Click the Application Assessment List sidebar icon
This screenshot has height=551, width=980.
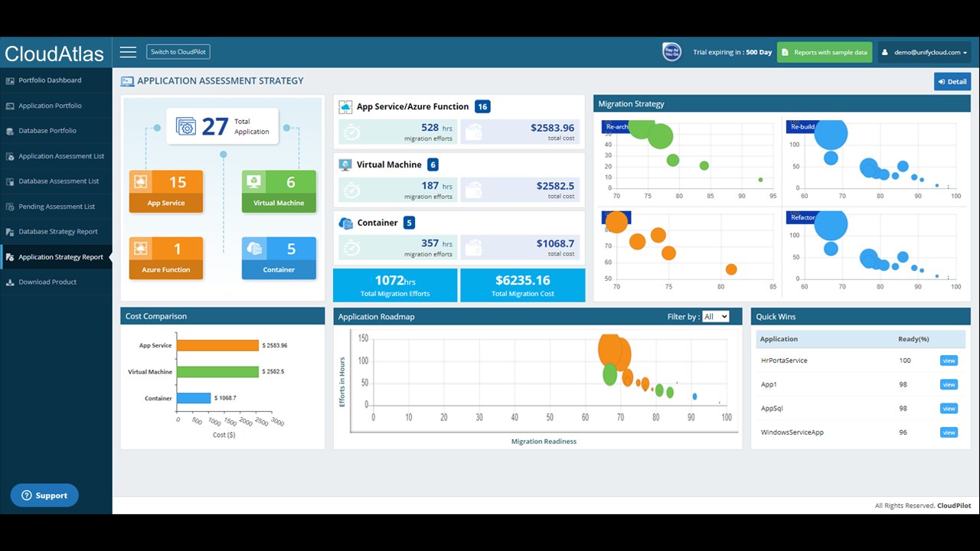[x=10, y=156]
